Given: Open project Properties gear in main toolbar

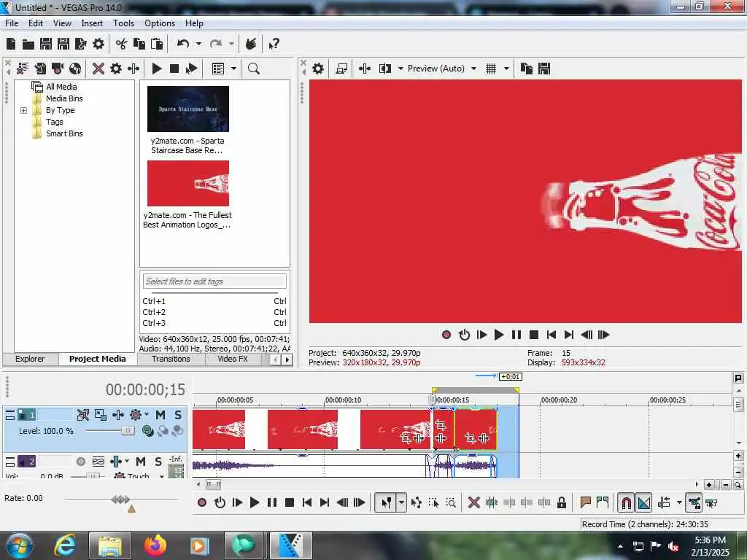Looking at the screenshot, I should [98, 44].
